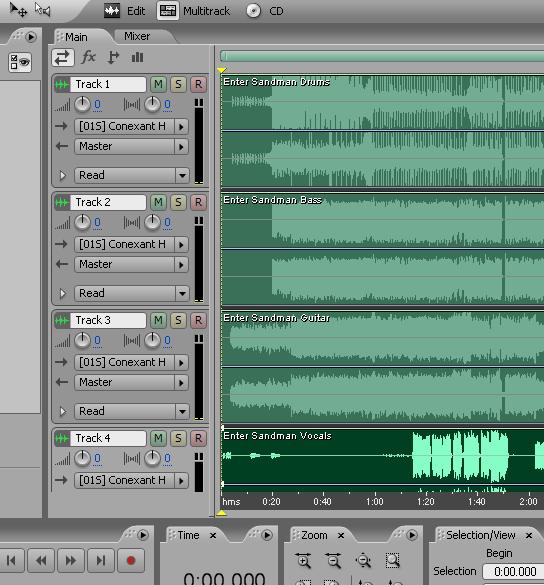Open Track 1 input Conexant dropdown
Viewport: 544px width, 585px height.
coord(131,126)
